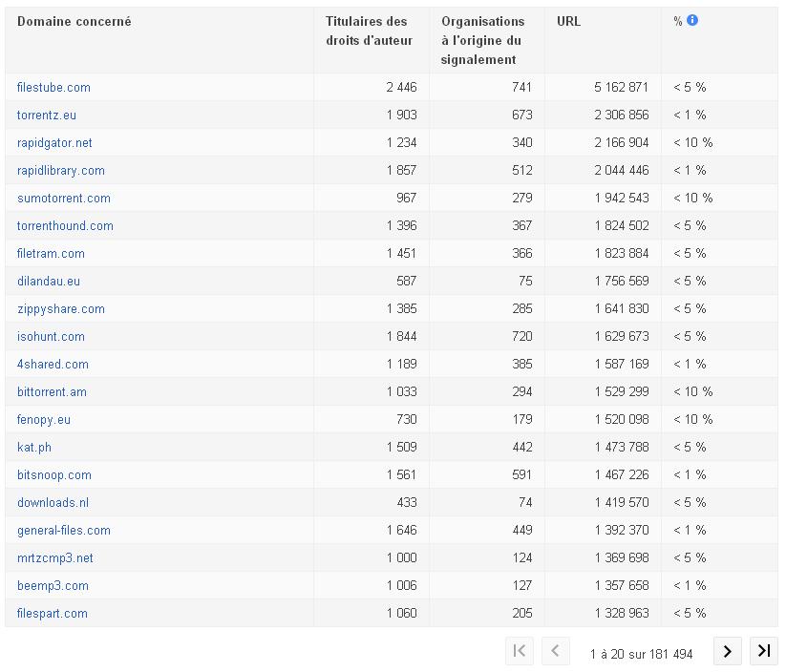Viewport: 786px width, 672px height.
Task: Open rapidlibrary.com domain details
Action: click(61, 171)
